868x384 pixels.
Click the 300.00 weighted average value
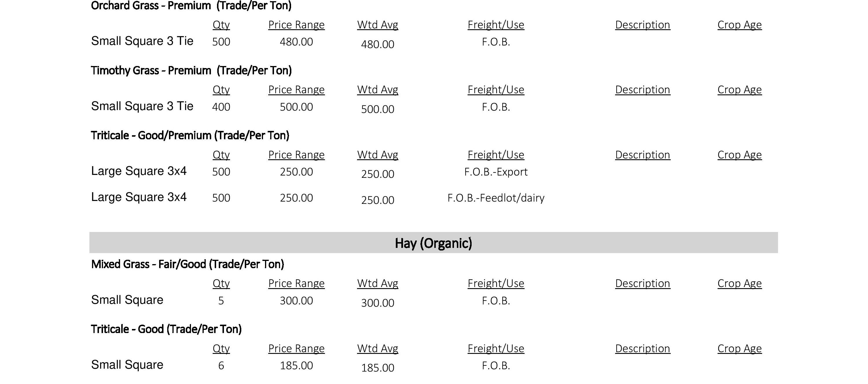tap(377, 303)
